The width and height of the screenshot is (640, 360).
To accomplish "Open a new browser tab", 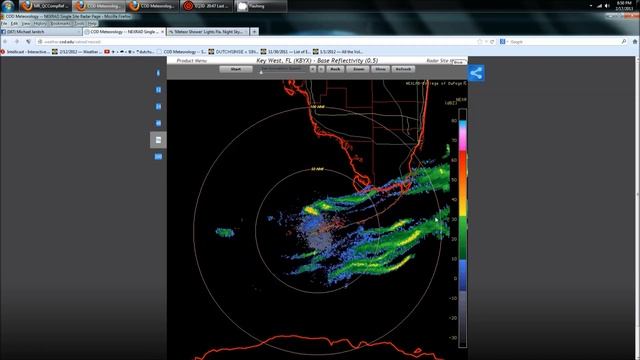I will click(254, 31).
